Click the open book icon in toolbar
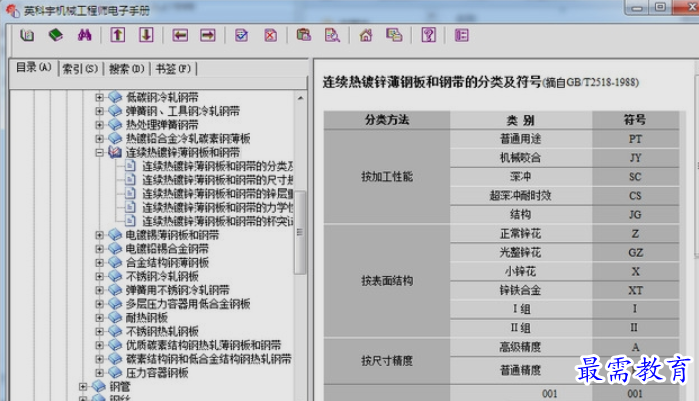 [x=27, y=35]
